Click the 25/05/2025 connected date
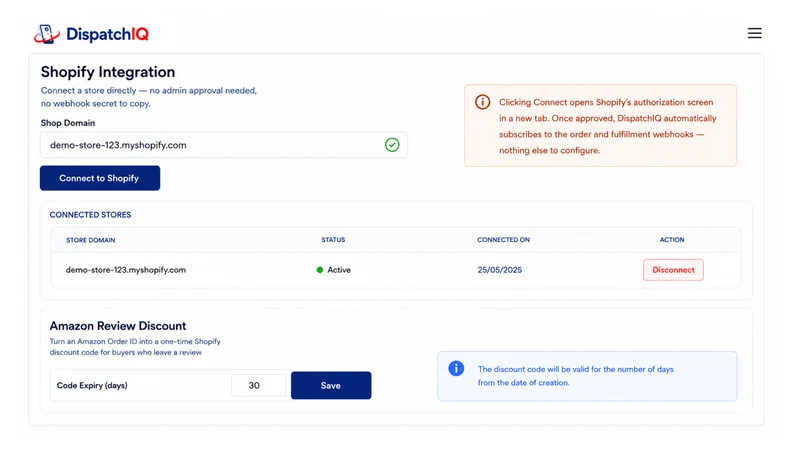Image resolution: width=800 pixels, height=450 pixels. [499, 270]
